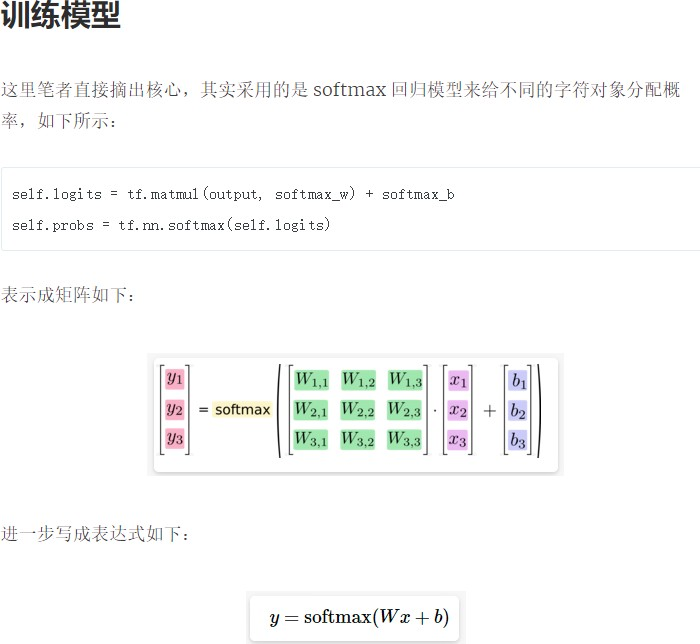Screen dimensions: 700x644
Task: Select the green W3,3 matrix cell
Action: (405, 439)
